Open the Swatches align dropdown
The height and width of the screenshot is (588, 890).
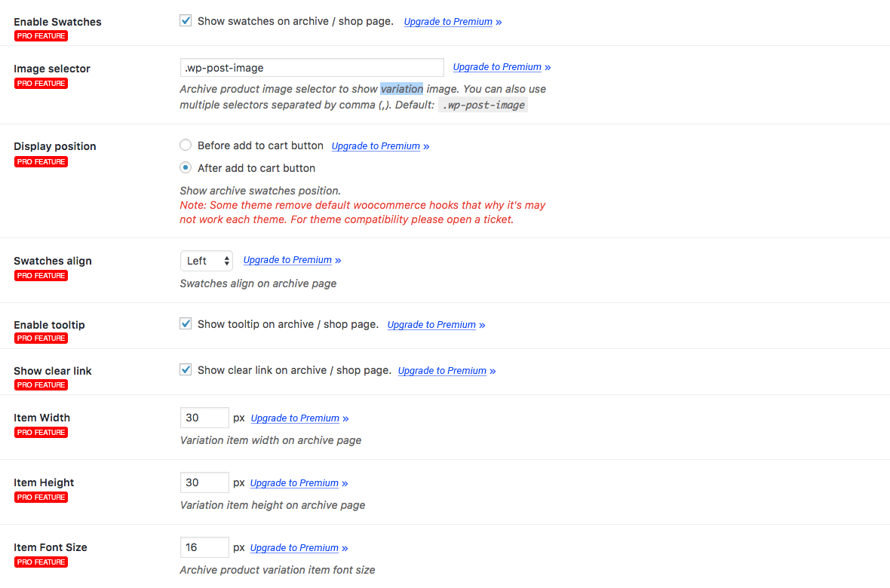tap(207, 261)
